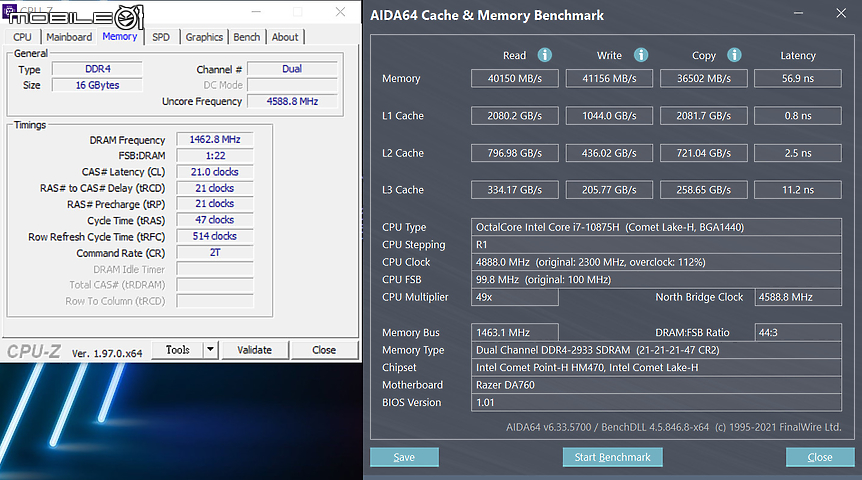The image size is (862, 480).
Task: Click the CPU FSB value 99.8 MHz
Action: click(656, 279)
